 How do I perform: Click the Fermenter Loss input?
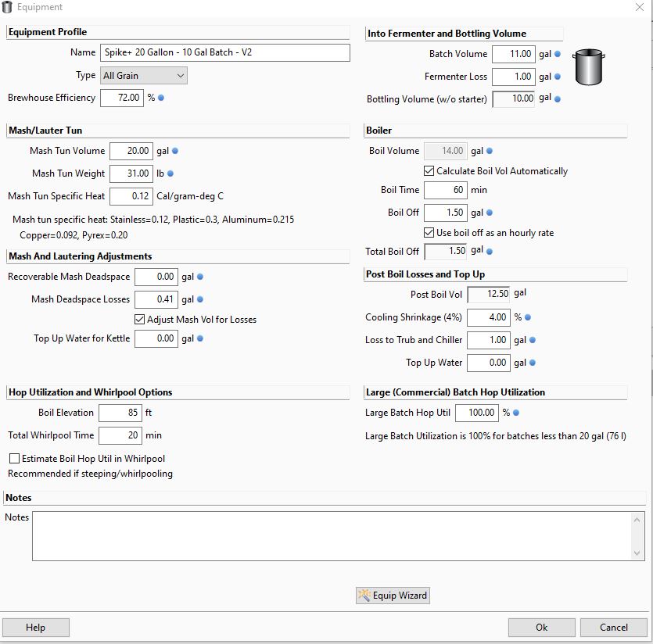tap(514, 77)
